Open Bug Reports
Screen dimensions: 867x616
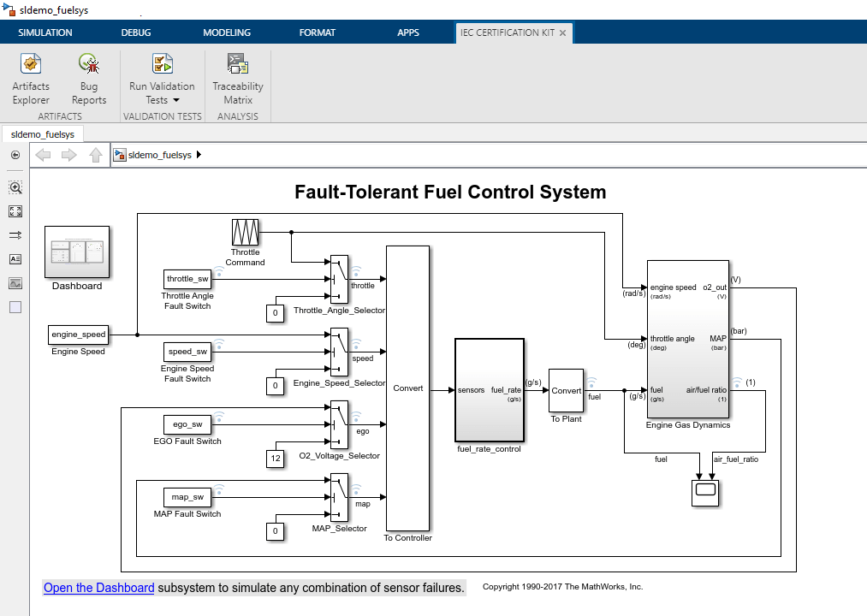pos(88,77)
